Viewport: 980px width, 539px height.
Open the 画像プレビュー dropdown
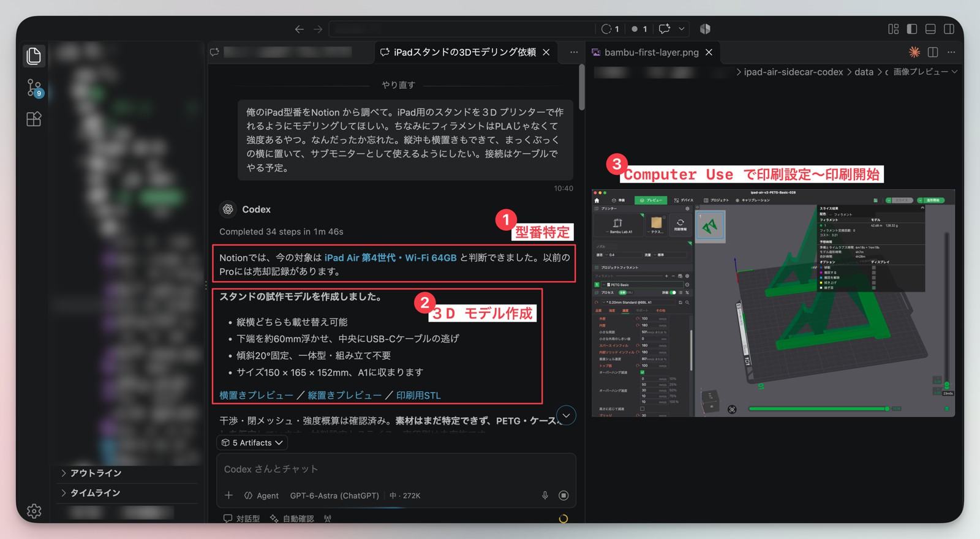tap(925, 72)
